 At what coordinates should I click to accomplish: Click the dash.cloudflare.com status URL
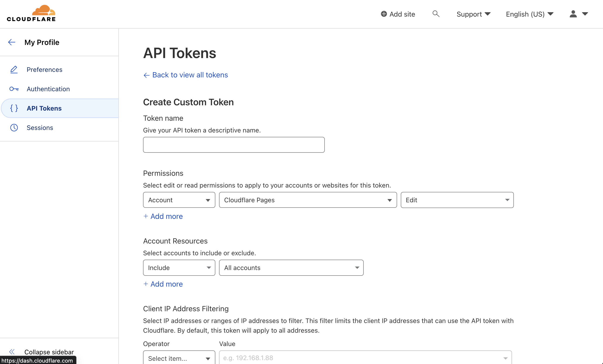[37, 360]
